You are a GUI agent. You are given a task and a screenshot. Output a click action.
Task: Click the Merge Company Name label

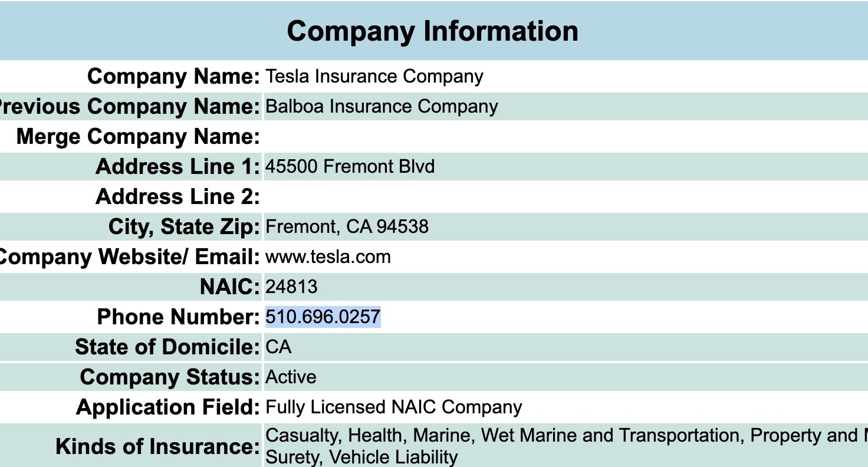[x=139, y=137]
